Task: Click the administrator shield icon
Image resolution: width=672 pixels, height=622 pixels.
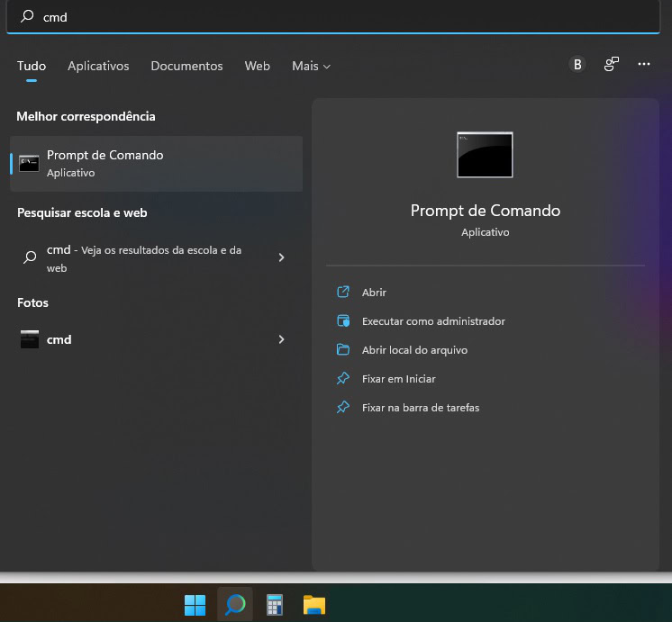Action: [343, 320]
